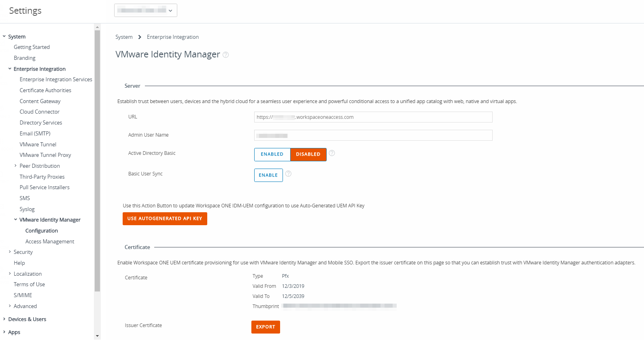Enable Basic User Sync
Image resolution: width=644 pixels, height=340 pixels.
[268, 175]
